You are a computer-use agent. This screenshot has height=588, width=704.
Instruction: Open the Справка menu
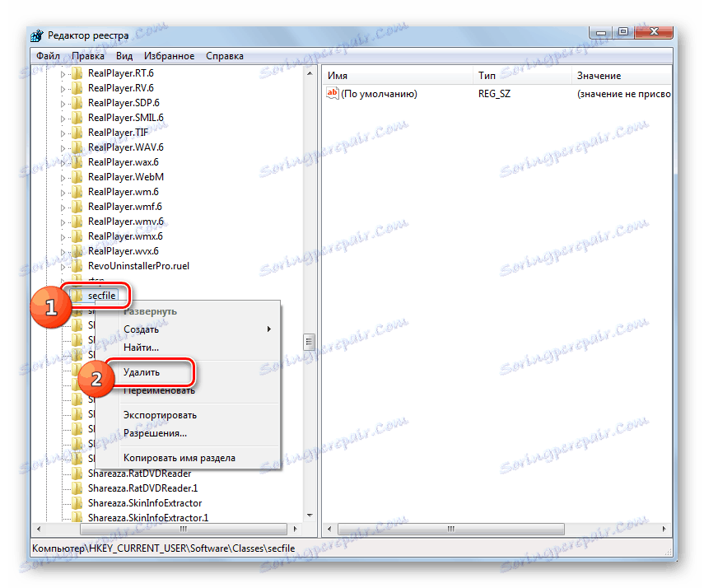(225, 56)
